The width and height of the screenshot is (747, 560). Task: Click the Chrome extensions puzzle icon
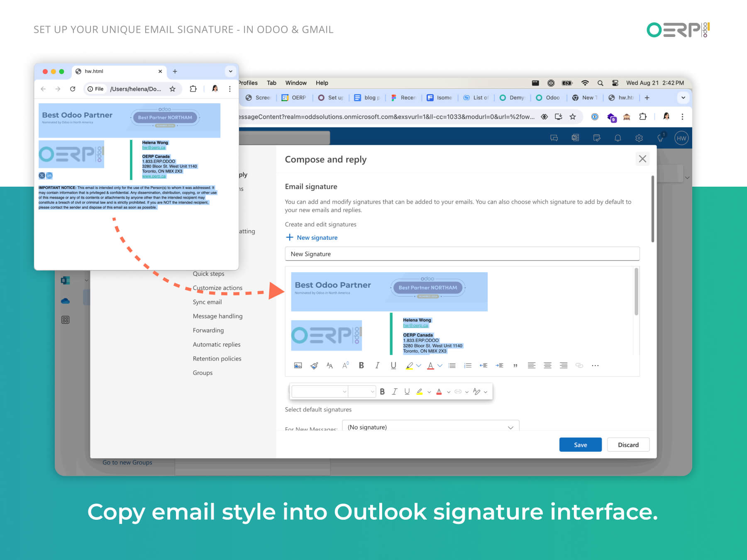point(643,117)
